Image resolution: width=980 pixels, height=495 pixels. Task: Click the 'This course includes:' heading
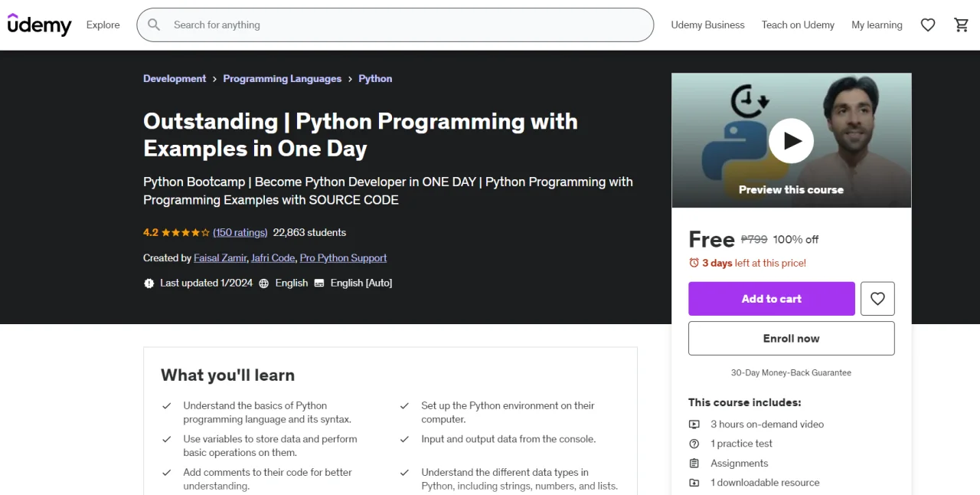(745, 402)
